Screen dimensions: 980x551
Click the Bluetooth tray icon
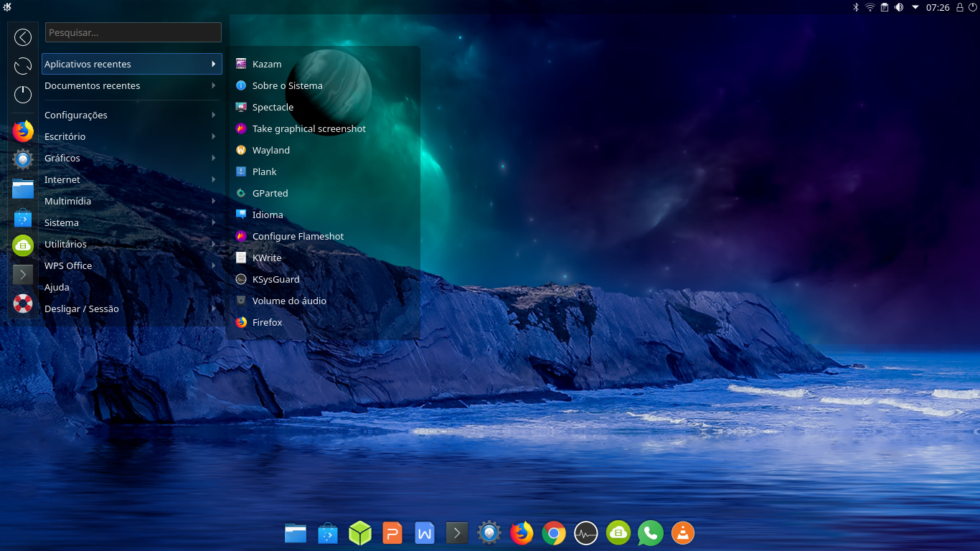click(x=855, y=7)
